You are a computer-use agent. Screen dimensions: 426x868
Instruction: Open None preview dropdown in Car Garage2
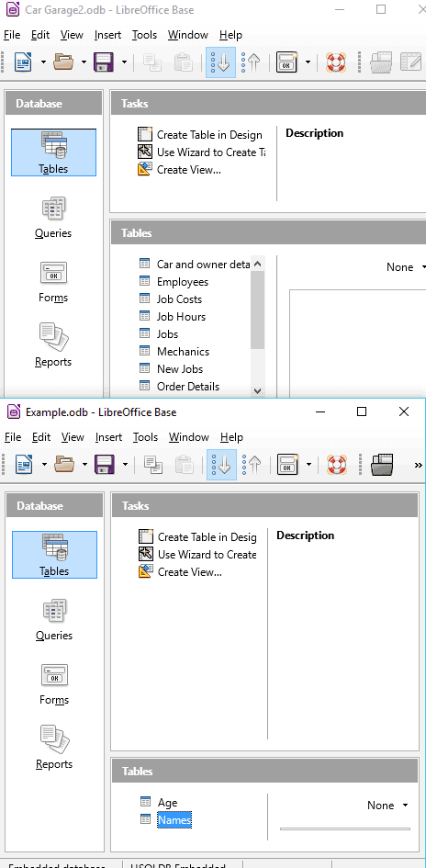point(406,266)
